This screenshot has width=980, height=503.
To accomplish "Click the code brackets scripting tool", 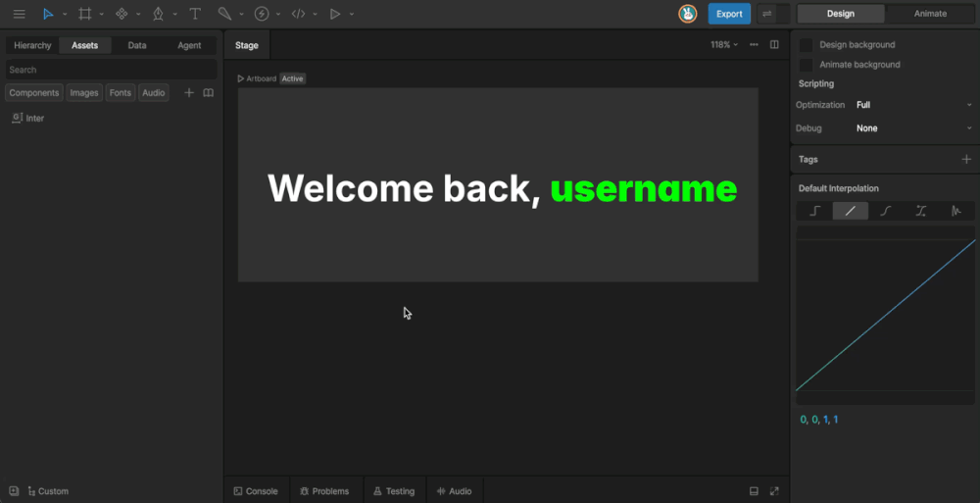I will pos(299,14).
